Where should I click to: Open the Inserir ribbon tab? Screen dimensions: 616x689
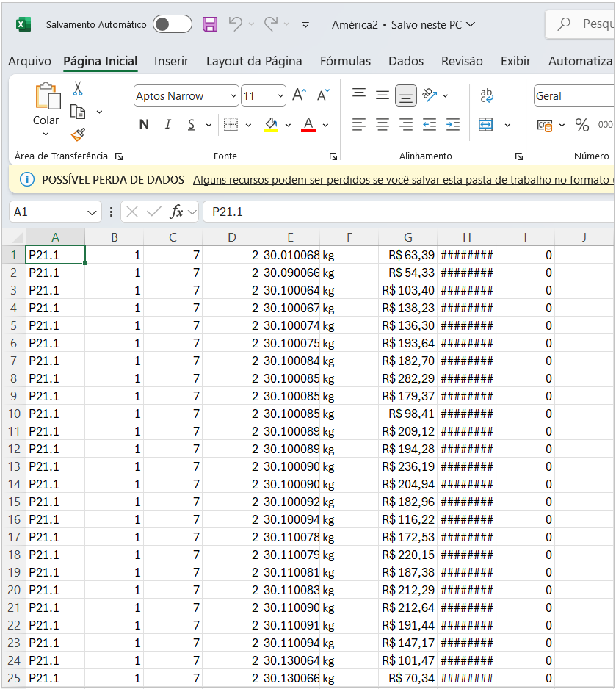(171, 61)
